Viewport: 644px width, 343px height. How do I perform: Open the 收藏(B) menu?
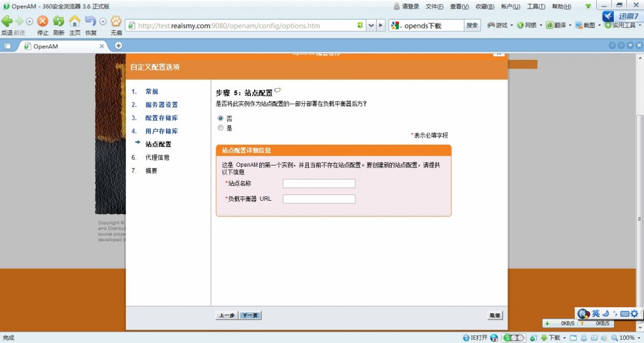pyautogui.click(x=485, y=6)
